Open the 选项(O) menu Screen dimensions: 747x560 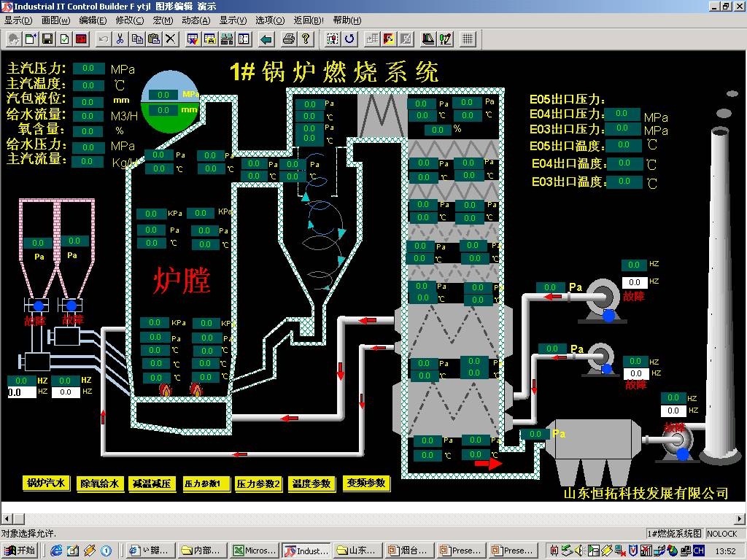269,20
